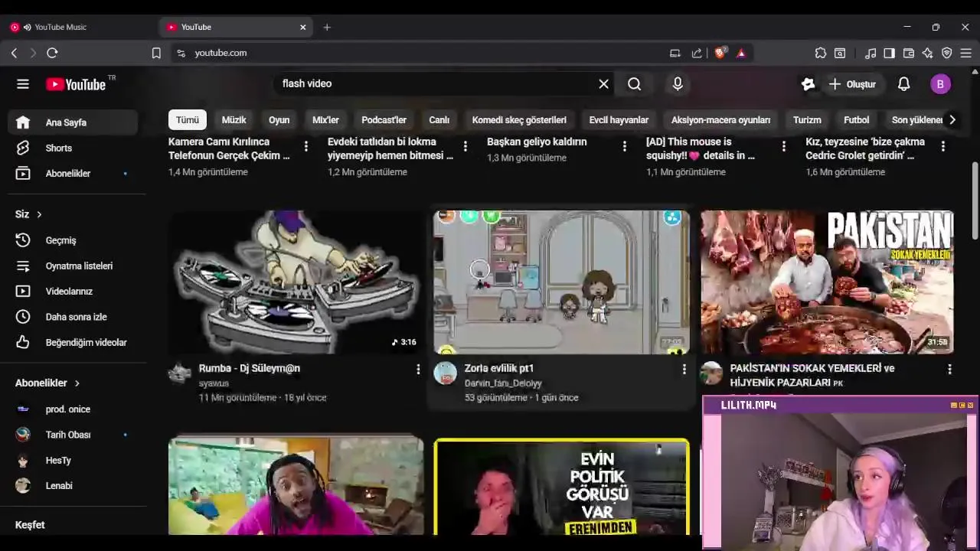Open Geçmiş history in the sidebar
Viewport: 980px width, 551px height.
click(x=73, y=240)
